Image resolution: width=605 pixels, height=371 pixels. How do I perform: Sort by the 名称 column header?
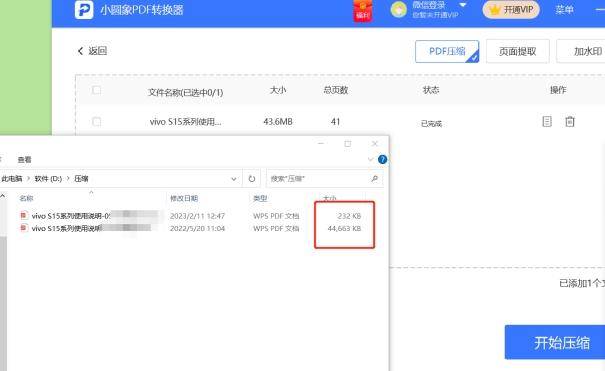coord(26,198)
